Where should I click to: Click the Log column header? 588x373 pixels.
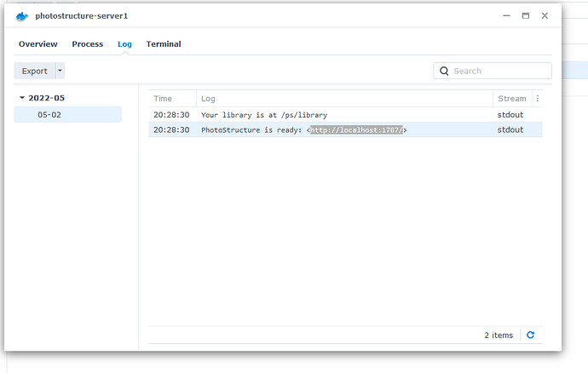pos(344,98)
